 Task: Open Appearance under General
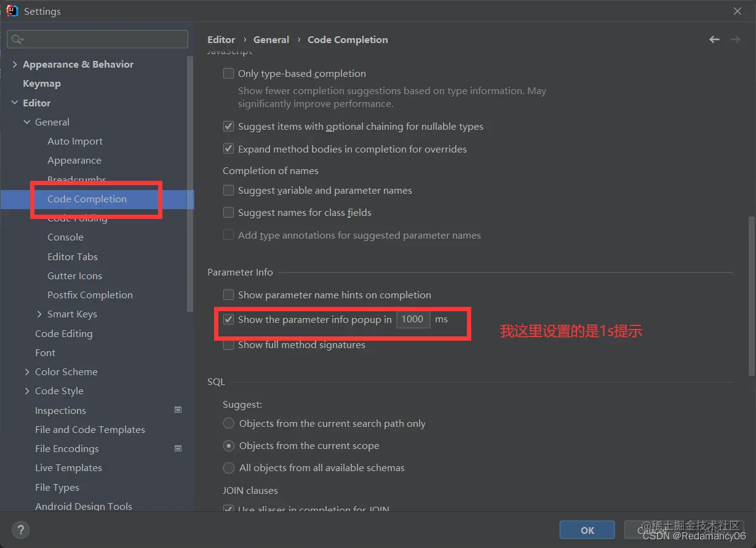74,160
